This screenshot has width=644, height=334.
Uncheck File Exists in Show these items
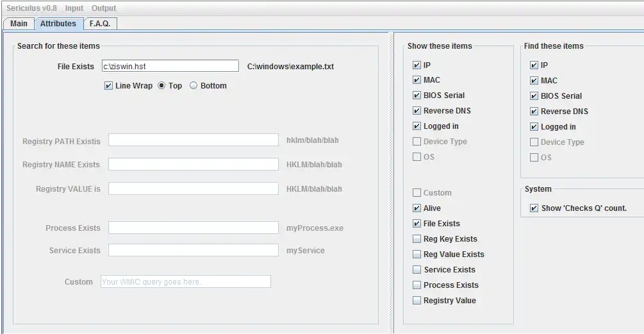pos(417,224)
